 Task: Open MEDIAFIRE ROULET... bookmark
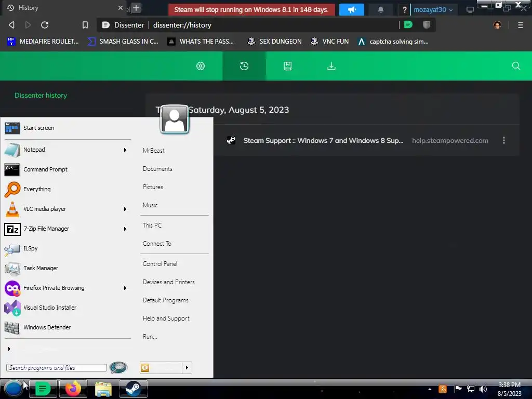43,42
